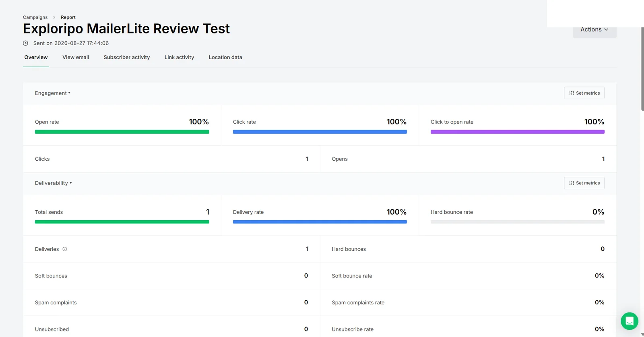Click Set metrics in the Deliverability section
Viewport: 644px width, 337px height.
coord(584,183)
